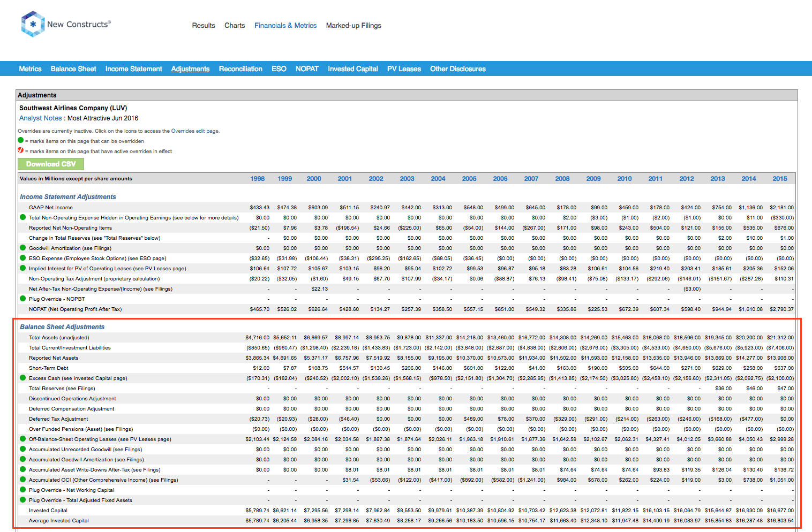This screenshot has width=812, height=532.
Task: Open Income Statement submenu item
Action: click(x=133, y=69)
